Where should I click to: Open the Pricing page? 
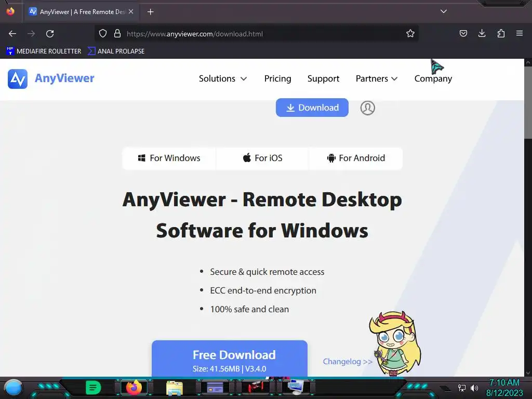[277, 79]
